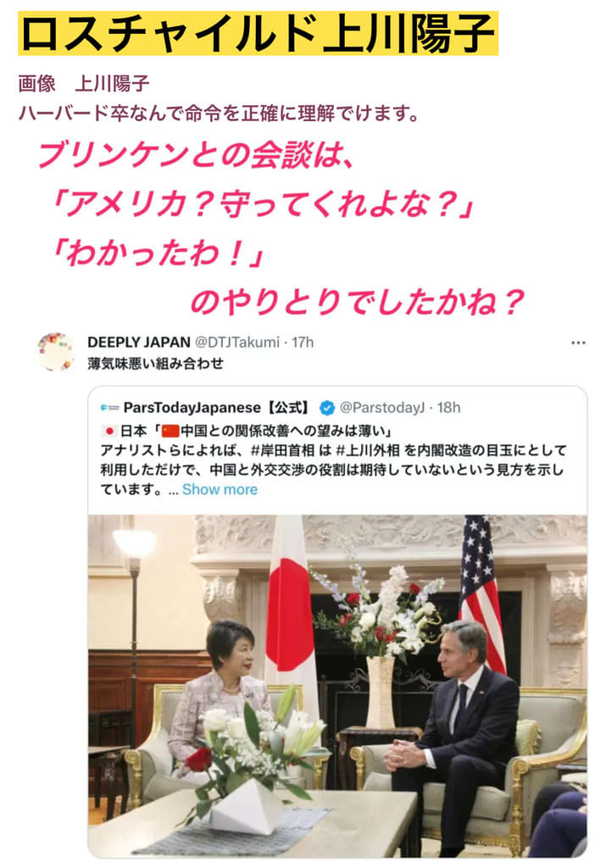
Task: Click the quoted tweet headline 中国との関係改善への望みは薄い
Action: click(281, 430)
